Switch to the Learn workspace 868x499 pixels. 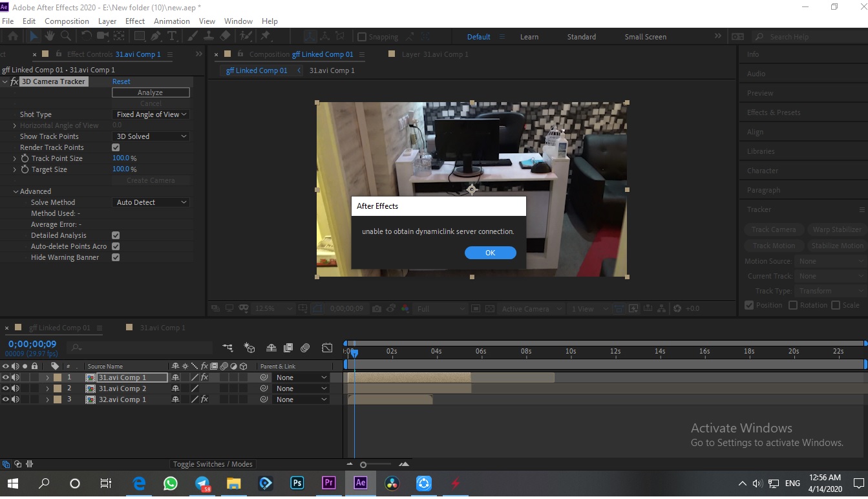click(529, 37)
